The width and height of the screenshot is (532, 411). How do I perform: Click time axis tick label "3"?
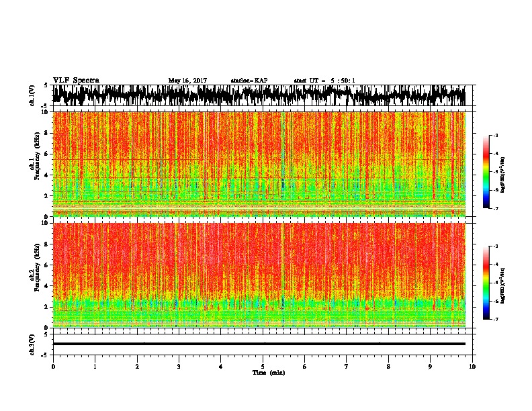(x=179, y=367)
